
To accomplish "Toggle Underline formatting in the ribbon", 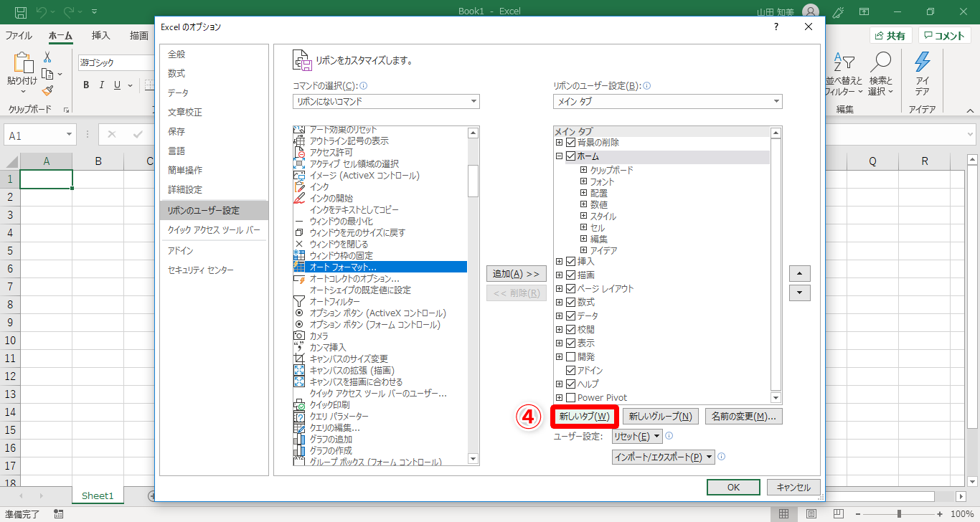I will (x=118, y=85).
